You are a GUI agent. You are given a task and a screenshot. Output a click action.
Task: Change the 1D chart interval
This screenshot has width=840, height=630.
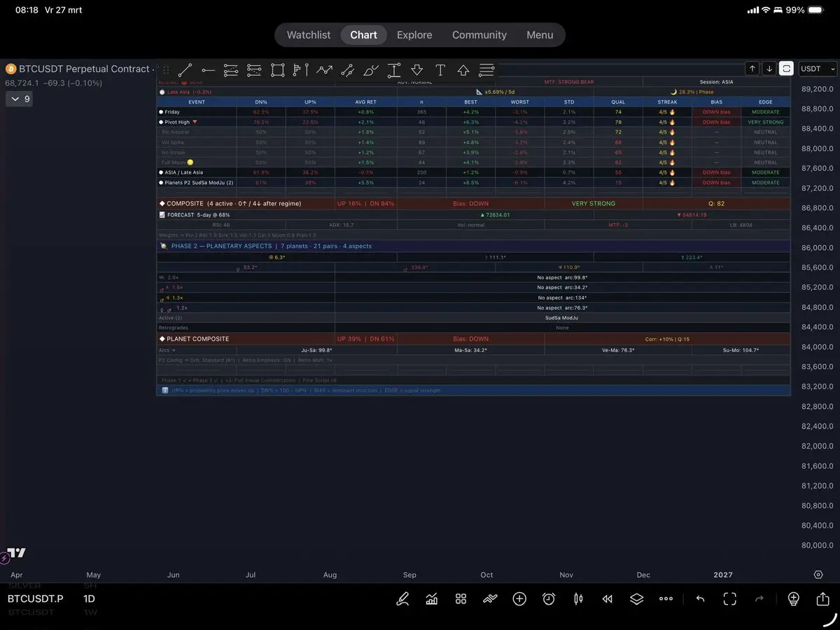coord(89,598)
